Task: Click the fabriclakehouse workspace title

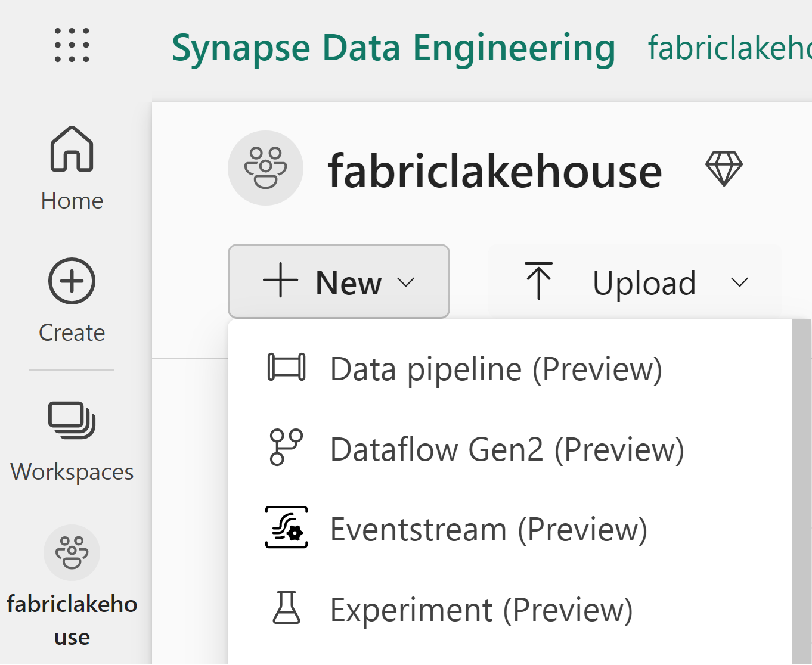Action: click(x=495, y=171)
